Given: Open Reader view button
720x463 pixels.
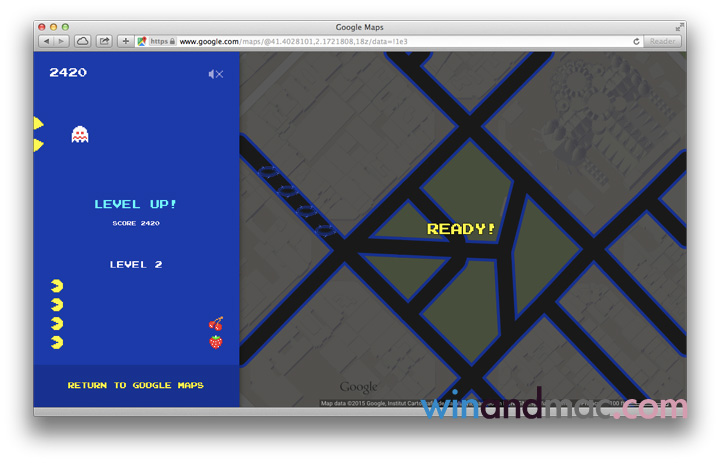Looking at the screenshot, I should (x=662, y=41).
